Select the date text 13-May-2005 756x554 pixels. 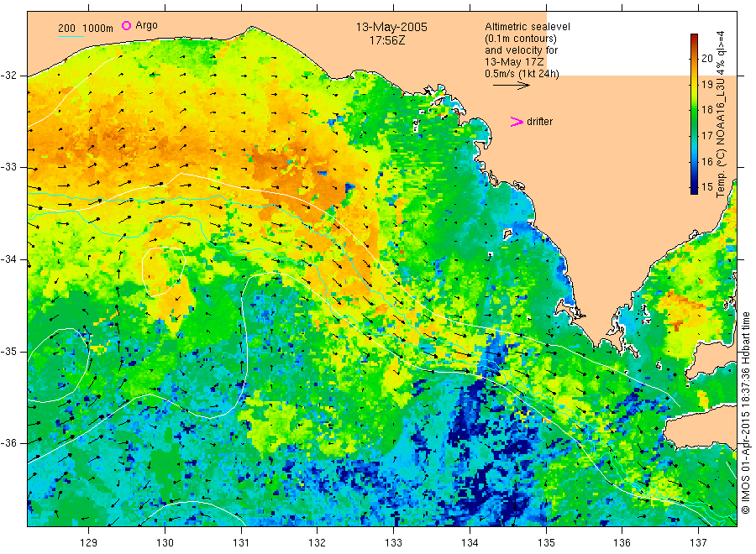[391, 27]
